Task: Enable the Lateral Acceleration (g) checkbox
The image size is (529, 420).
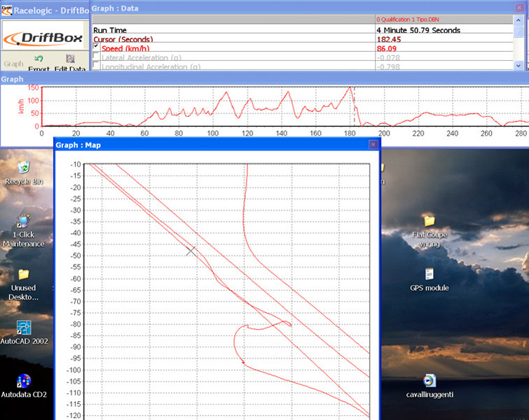Action: point(96,57)
